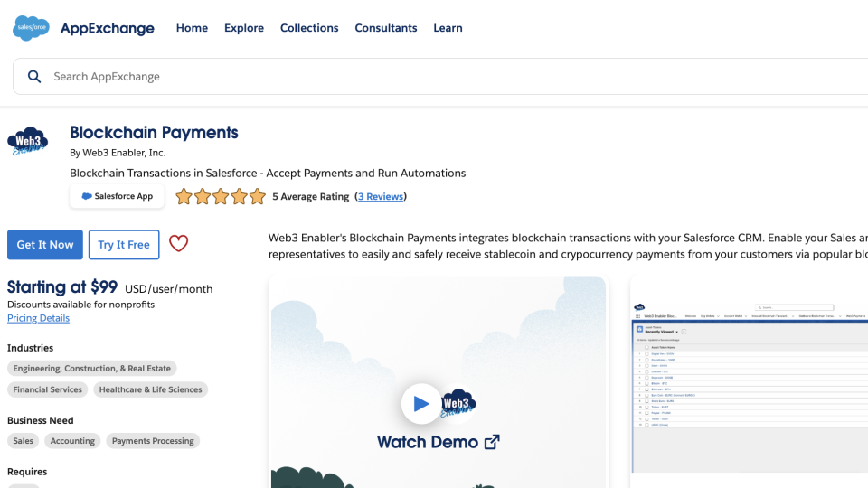This screenshot has height=488, width=868.
Task: Click the Get It Now button
Action: tap(45, 245)
